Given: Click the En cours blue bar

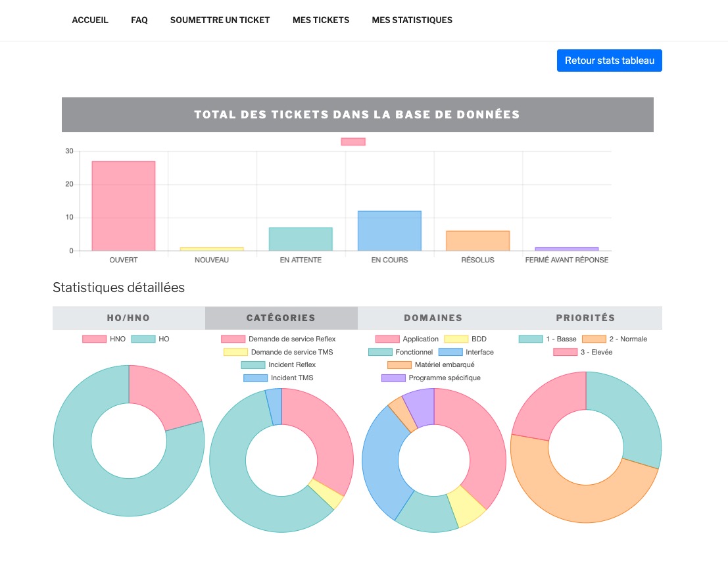Looking at the screenshot, I should coord(389,230).
